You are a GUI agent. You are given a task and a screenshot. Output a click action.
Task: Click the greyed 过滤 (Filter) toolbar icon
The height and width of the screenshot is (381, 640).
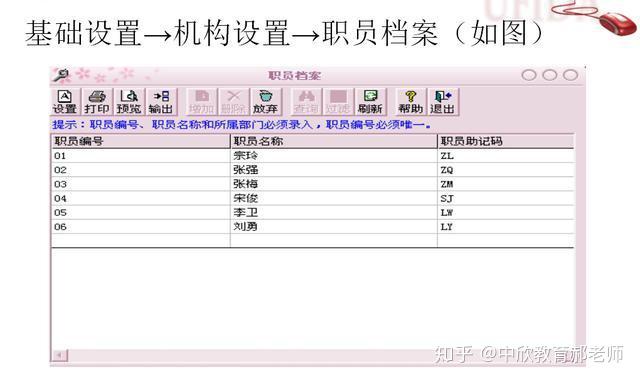(339, 102)
